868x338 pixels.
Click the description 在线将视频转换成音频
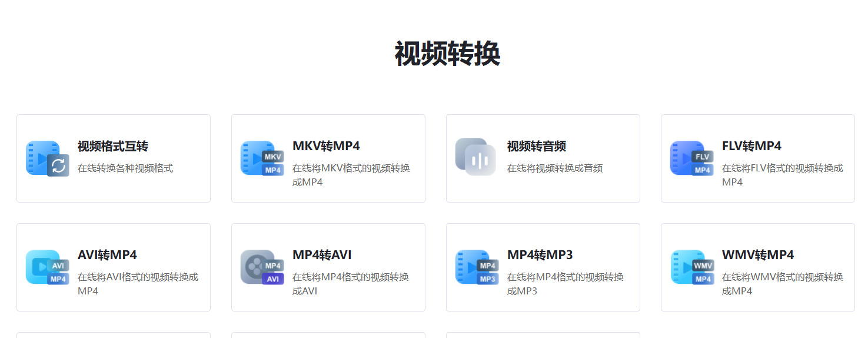click(x=555, y=168)
